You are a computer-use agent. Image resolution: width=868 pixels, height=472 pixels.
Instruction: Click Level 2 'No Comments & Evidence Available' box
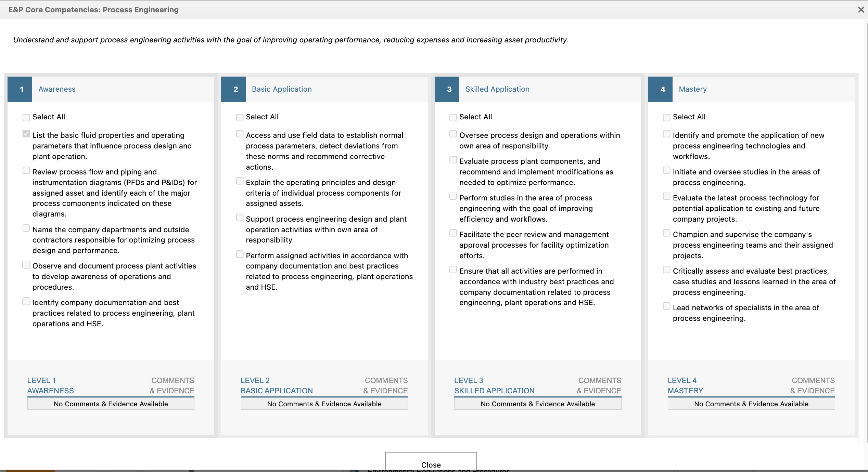coord(324,404)
